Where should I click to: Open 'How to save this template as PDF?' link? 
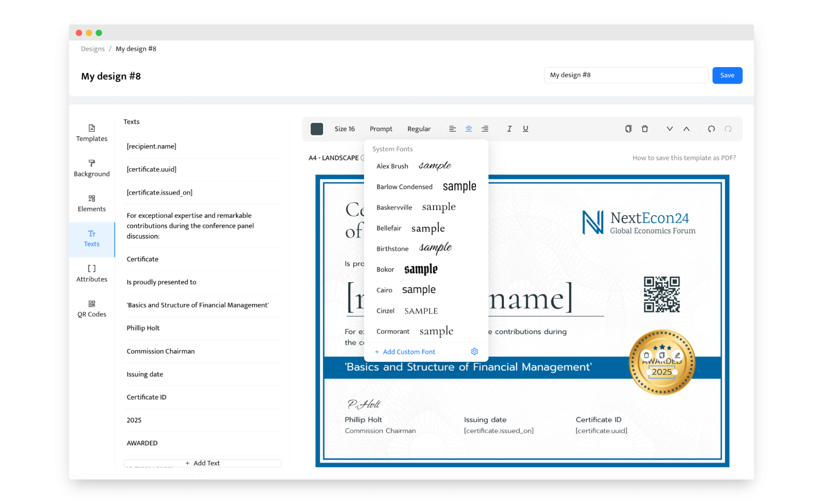pyautogui.click(x=684, y=158)
